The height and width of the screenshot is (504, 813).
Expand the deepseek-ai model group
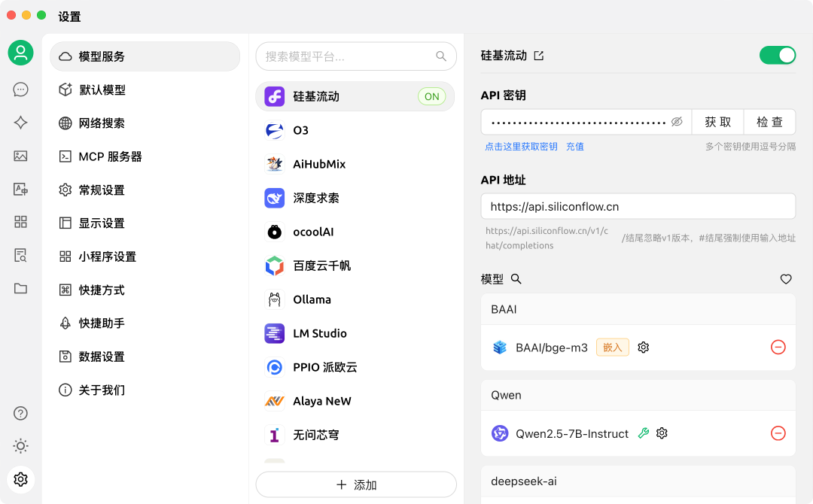(638, 481)
